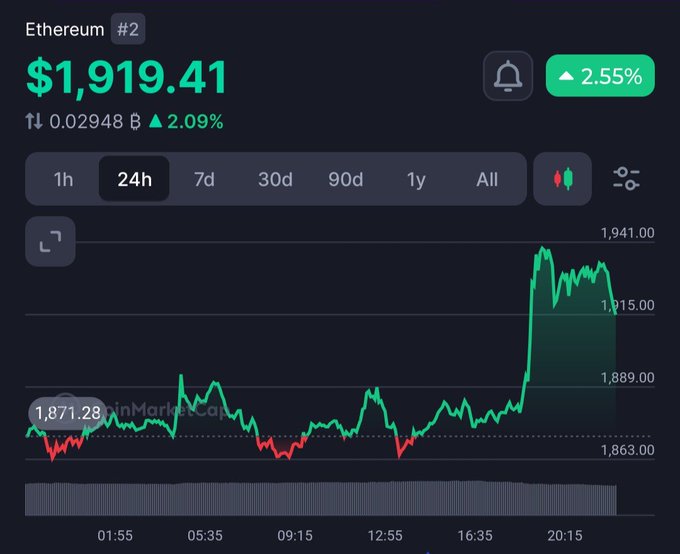The height and width of the screenshot is (554, 680).
Task: Tap the 01:55 time label
Action: (x=115, y=536)
